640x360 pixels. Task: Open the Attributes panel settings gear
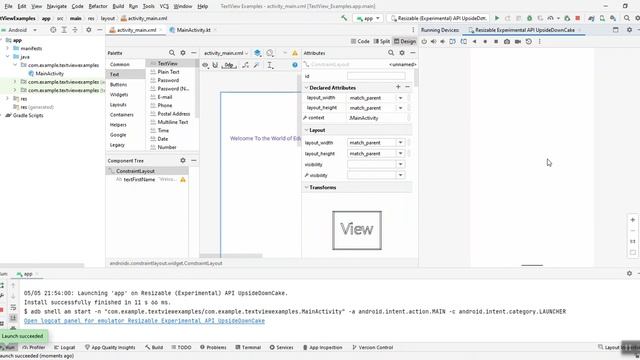click(x=402, y=53)
